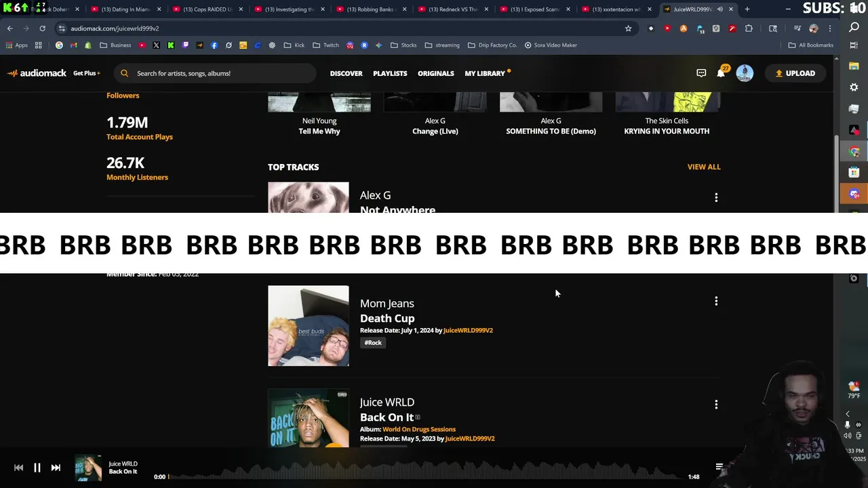This screenshot has width=868, height=488.
Task: Open File Explorer in the side taskbar
Action: pyautogui.click(x=854, y=66)
